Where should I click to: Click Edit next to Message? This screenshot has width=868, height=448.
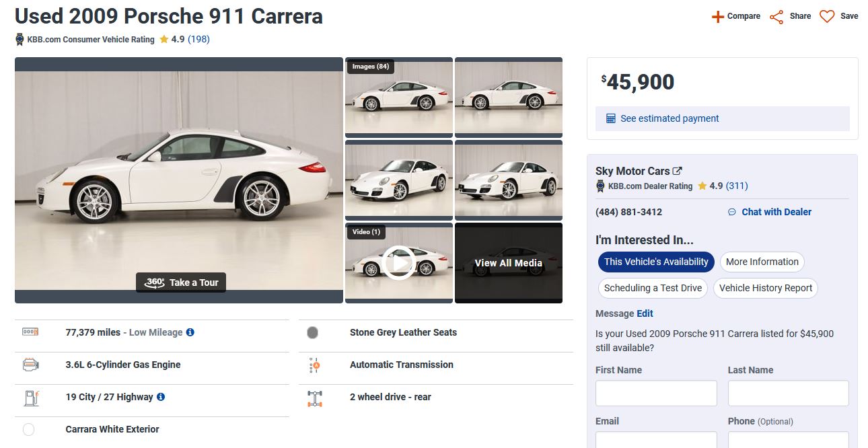point(645,313)
